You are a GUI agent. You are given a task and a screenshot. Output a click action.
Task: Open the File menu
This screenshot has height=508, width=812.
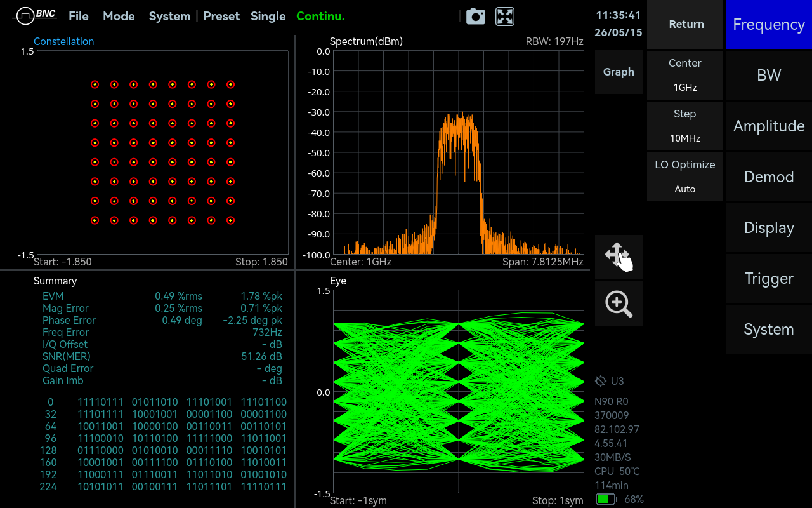pyautogui.click(x=79, y=17)
